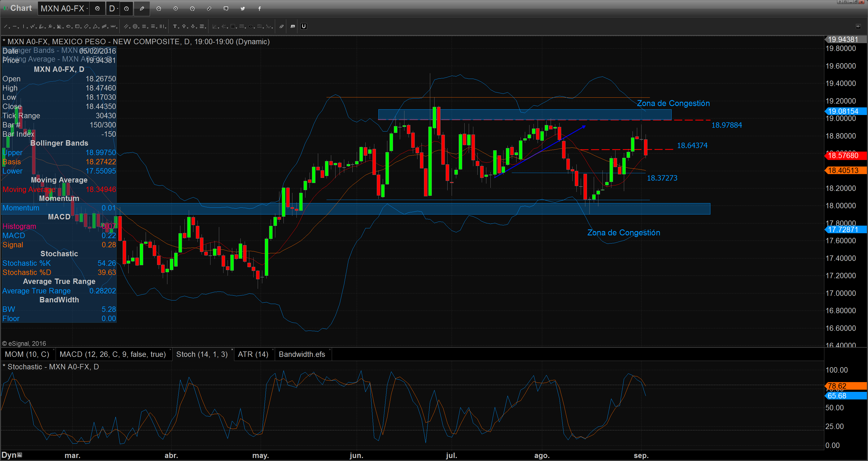Viewport: 868px width, 461px height.
Task: Expand the Fibonacci retracement tool dropdown
Action: (148, 28)
